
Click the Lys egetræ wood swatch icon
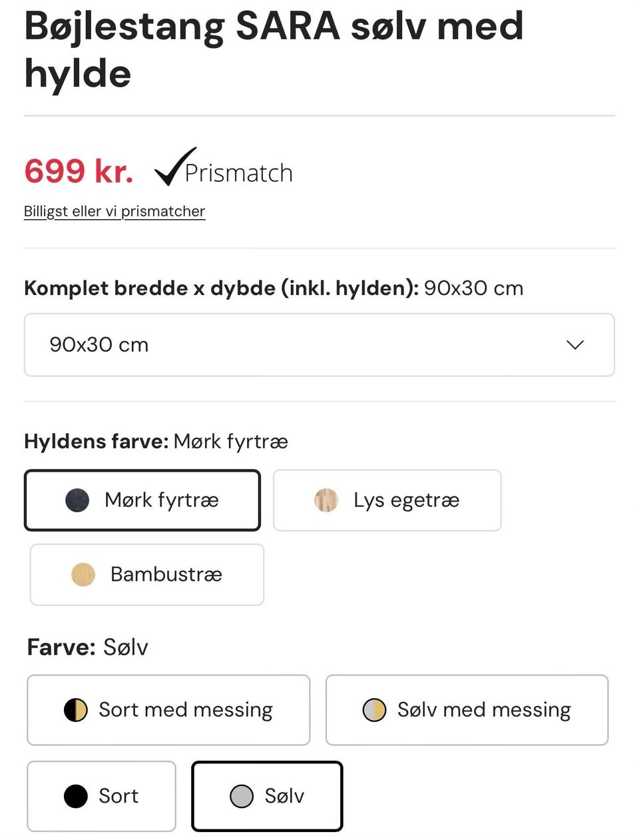[x=326, y=500]
